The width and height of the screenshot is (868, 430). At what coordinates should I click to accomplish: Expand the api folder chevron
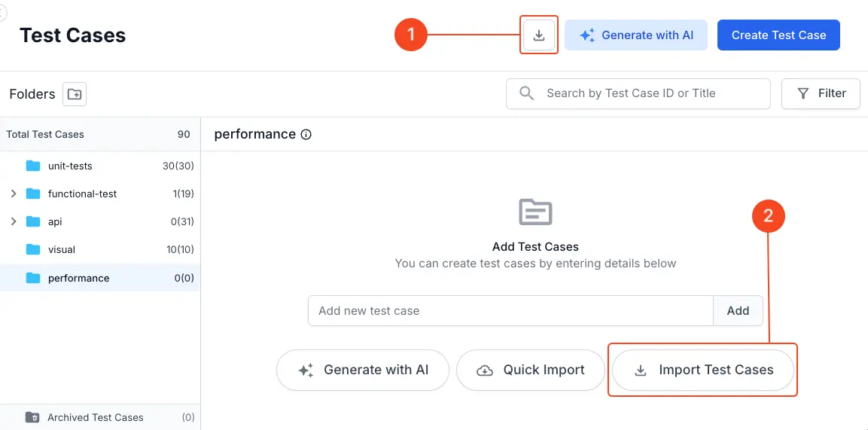(x=14, y=221)
